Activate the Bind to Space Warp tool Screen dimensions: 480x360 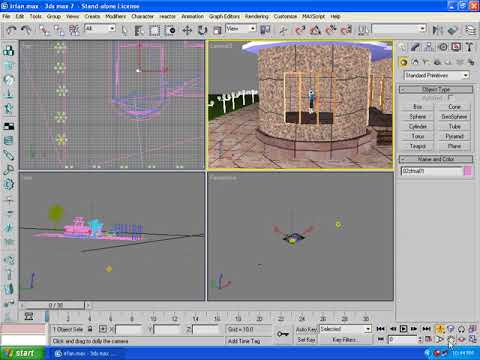[74, 30]
